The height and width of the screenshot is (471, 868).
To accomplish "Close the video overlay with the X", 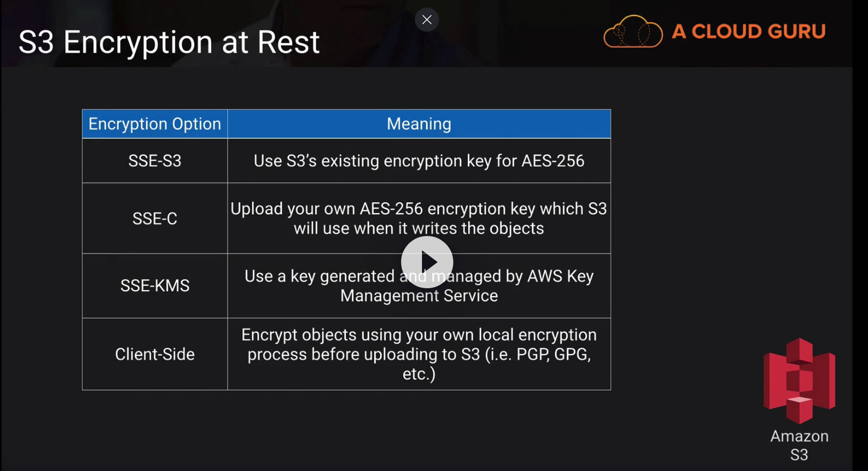I will pos(427,20).
